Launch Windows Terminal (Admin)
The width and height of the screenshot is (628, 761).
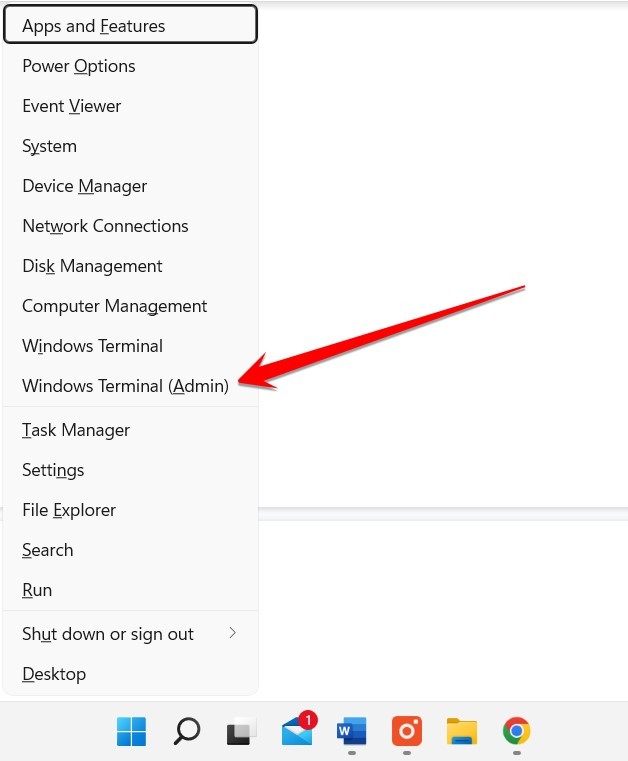point(130,386)
